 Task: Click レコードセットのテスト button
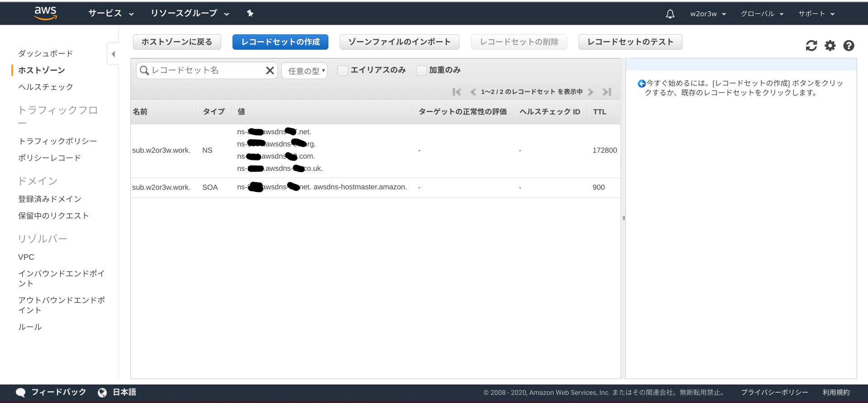click(x=630, y=42)
